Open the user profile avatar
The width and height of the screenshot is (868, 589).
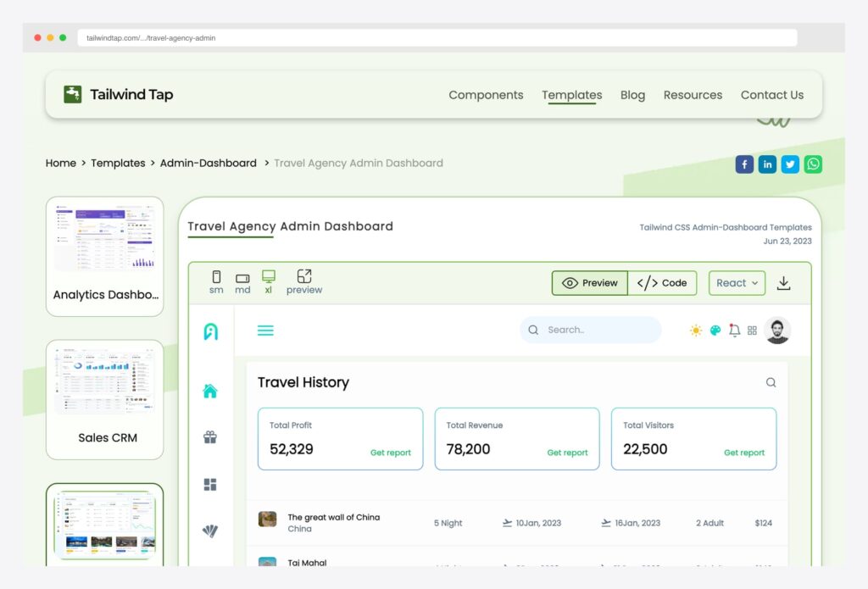(777, 331)
